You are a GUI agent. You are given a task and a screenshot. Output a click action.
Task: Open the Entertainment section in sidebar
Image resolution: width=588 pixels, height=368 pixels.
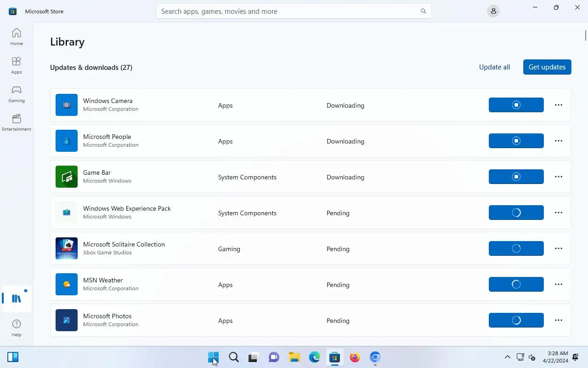pyautogui.click(x=17, y=122)
